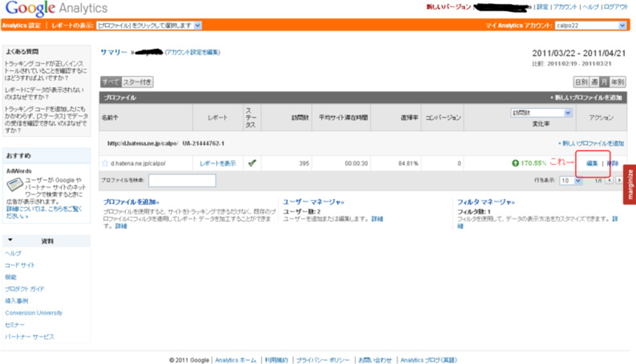The image size is (636, 364).
Task: Open the マイ Analytics アカウント dropdown
Action: 591,25
